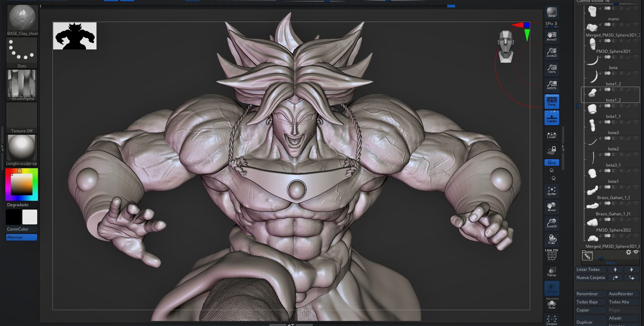Select the white main color swatch
Screen dimensions: 644x326
[x=30, y=217]
